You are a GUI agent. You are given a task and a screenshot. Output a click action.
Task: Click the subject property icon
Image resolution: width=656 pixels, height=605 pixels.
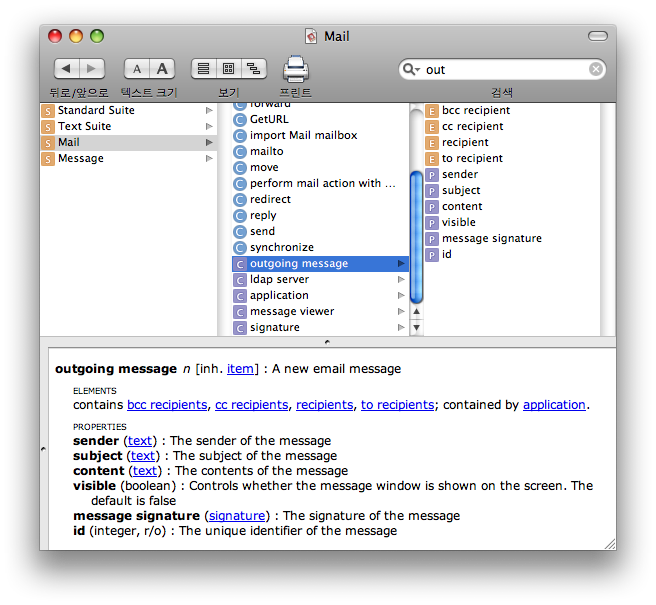[x=432, y=191]
